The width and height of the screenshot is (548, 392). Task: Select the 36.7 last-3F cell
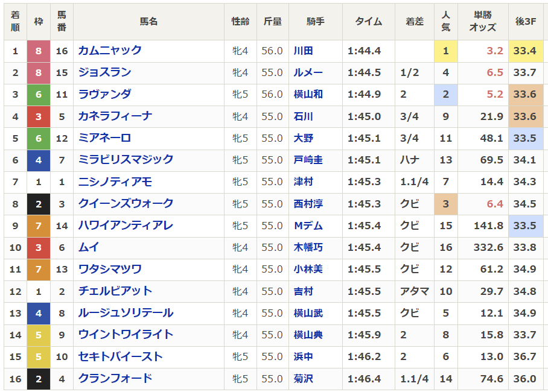(x=526, y=356)
